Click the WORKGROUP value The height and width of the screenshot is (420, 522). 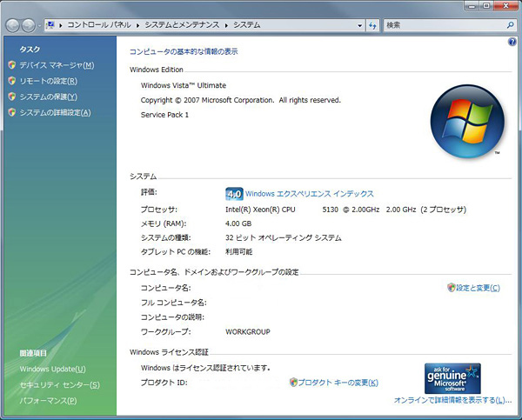248,332
